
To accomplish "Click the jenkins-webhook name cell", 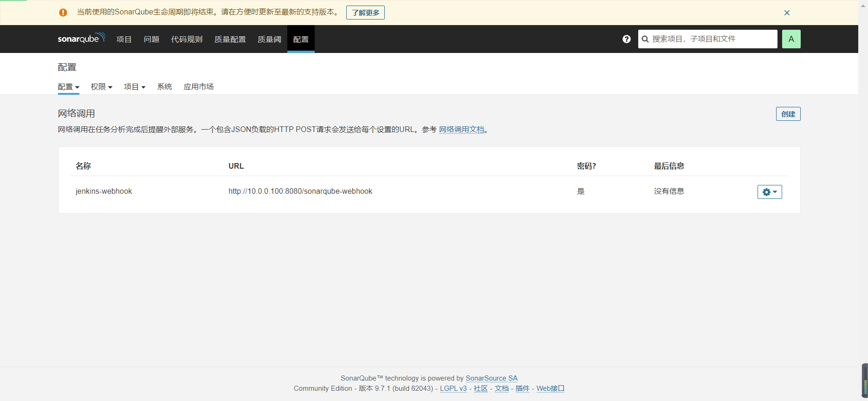I will pos(104,191).
